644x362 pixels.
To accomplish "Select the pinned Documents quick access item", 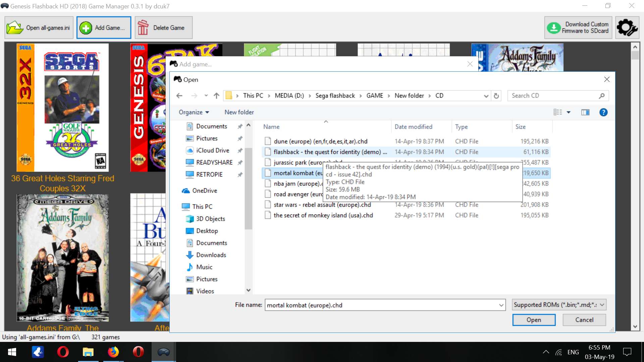I will point(212,126).
